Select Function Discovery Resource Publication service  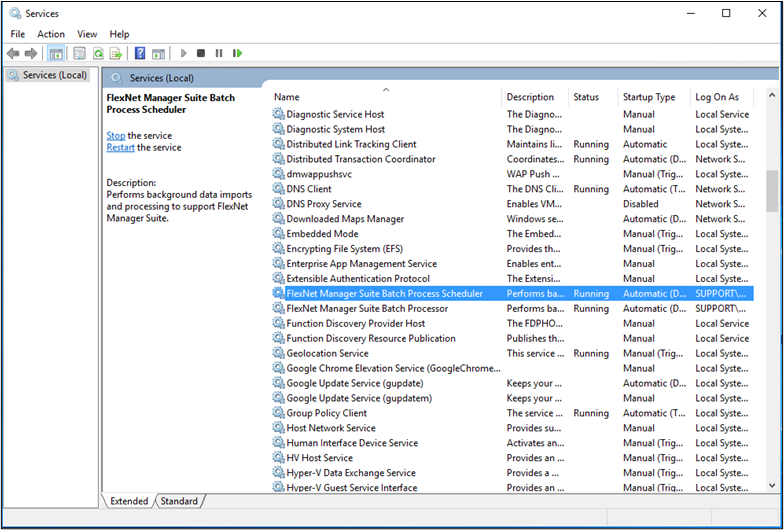pos(512,338)
